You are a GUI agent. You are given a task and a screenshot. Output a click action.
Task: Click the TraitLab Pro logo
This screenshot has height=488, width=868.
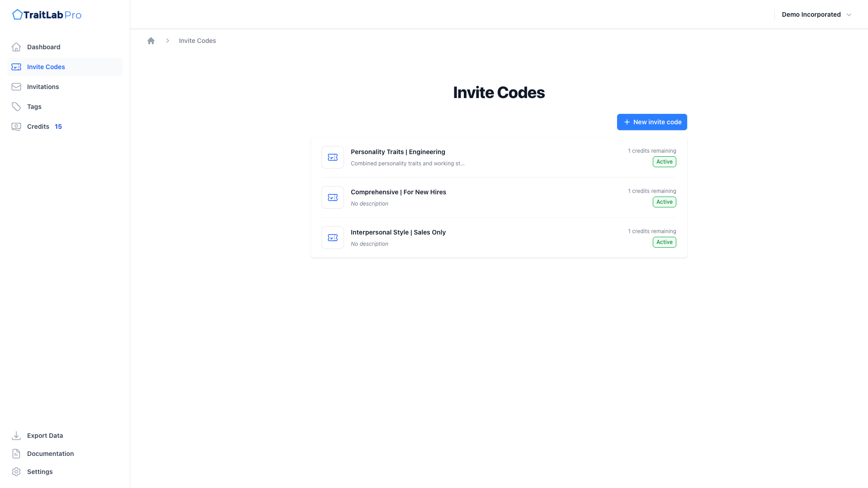click(x=47, y=15)
